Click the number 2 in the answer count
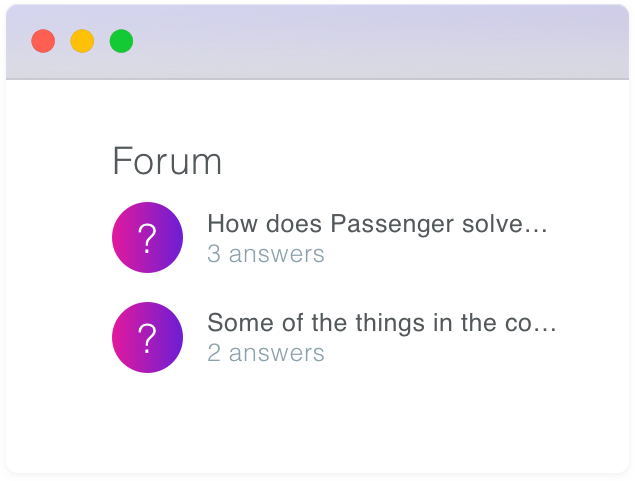 [x=214, y=353]
